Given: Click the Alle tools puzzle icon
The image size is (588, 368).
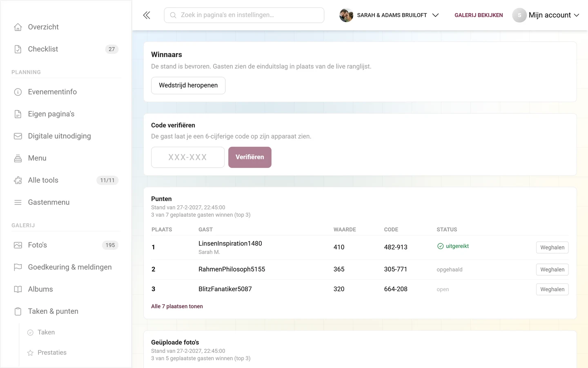Looking at the screenshot, I should click(x=18, y=180).
